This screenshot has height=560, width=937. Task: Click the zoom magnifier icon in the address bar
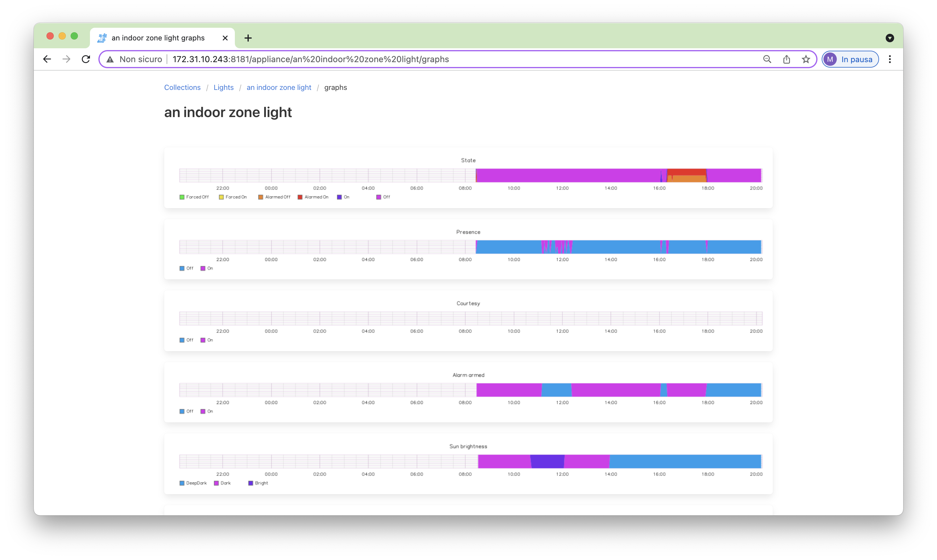tap(767, 59)
